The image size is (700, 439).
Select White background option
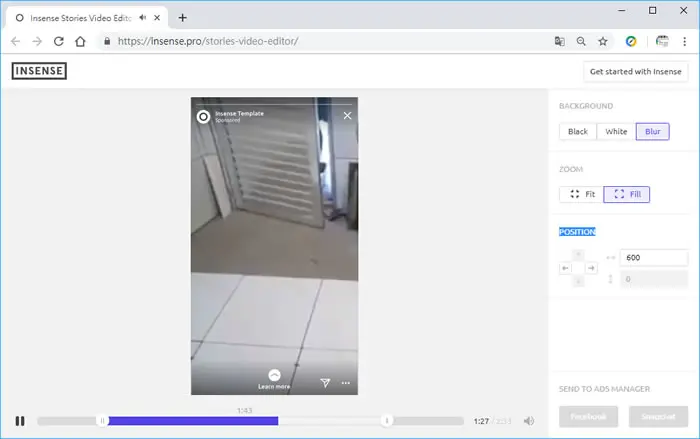point(616,132)
